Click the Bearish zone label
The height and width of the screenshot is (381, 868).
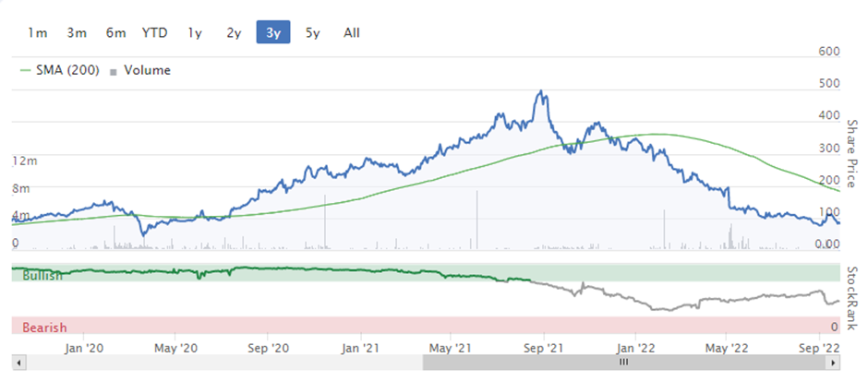(44, 327)
